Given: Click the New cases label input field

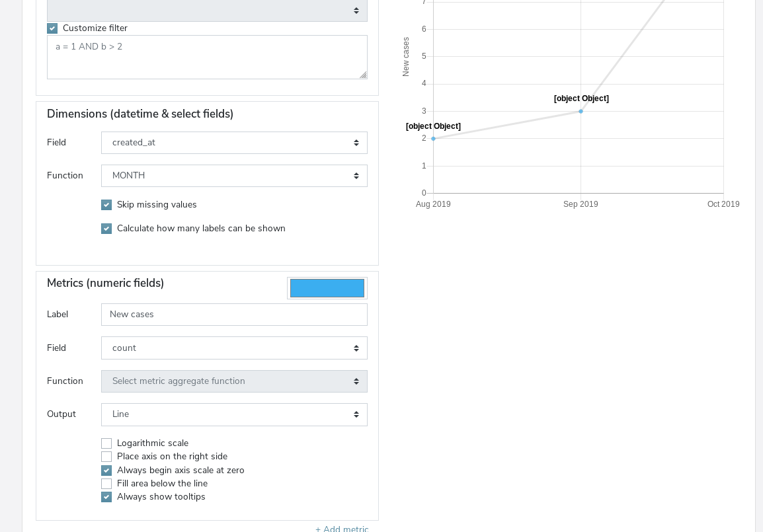Looking at the screenshot, I should coord(234,314).
